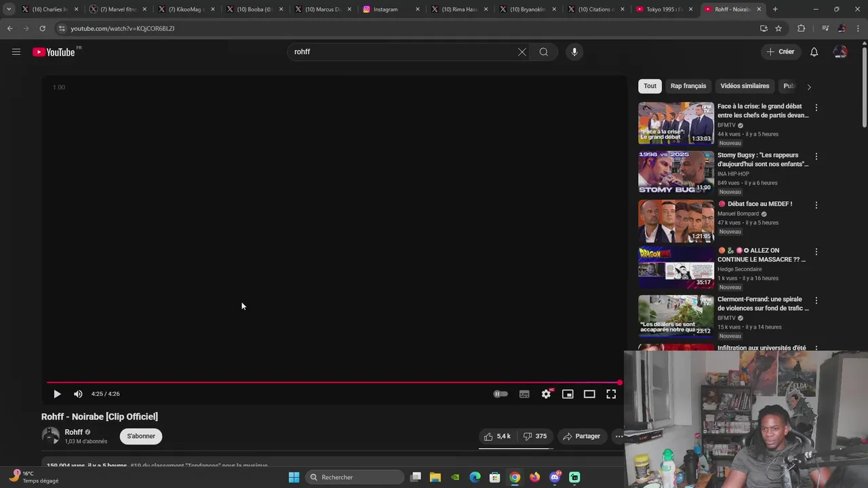The height and width of the screenshot is (488, 868).
Task: Bookmark the page with the star icon
Action: (778, 28)
